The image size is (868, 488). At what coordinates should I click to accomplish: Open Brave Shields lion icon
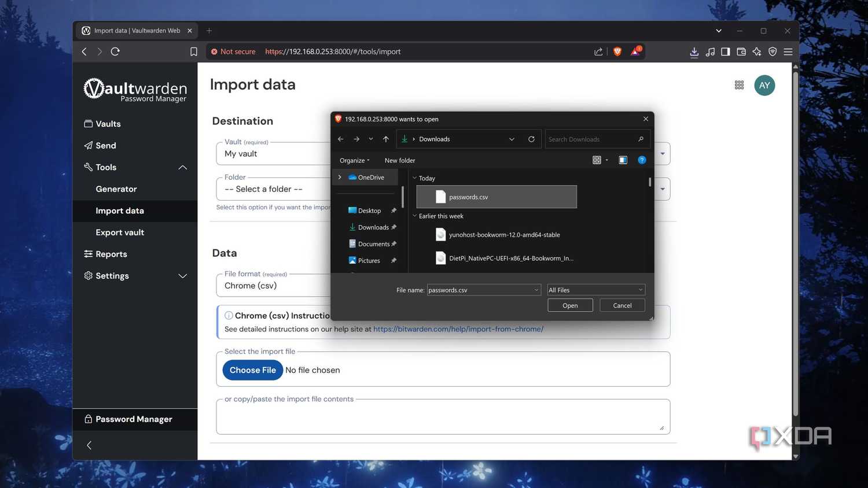tap(617, 51)
